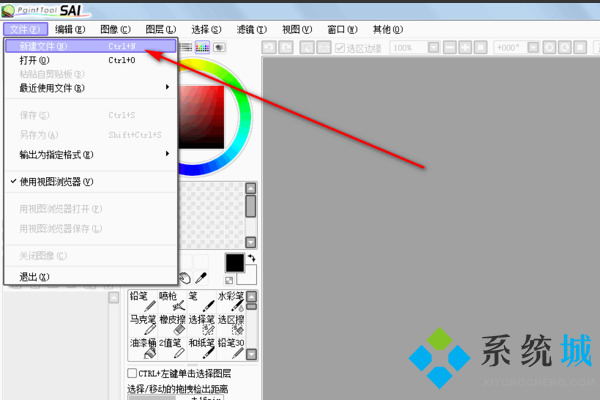Open the 滤镜 menu
The image size is (600, 400).
[251, 29]
